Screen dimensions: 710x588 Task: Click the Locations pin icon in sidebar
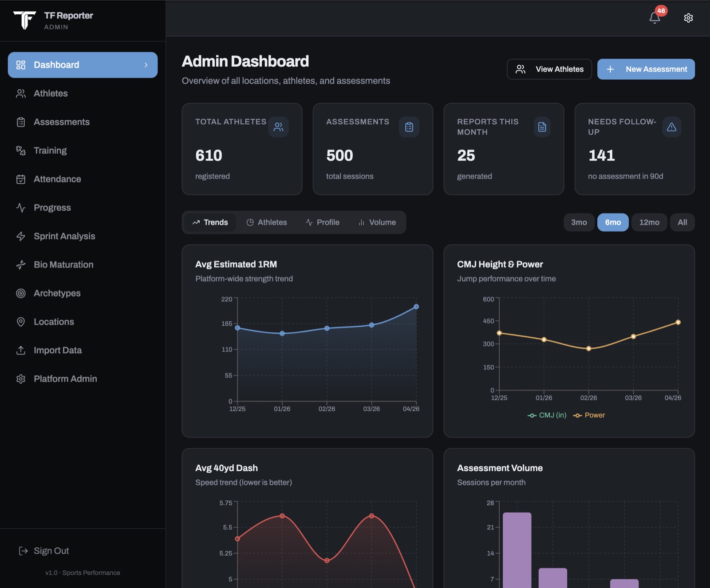21,322
